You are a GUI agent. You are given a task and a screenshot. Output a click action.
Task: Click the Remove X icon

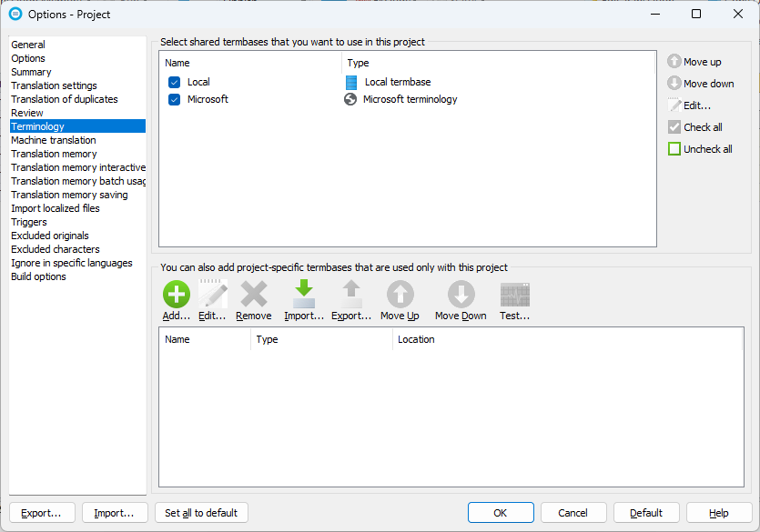click(x=254, y=295)
